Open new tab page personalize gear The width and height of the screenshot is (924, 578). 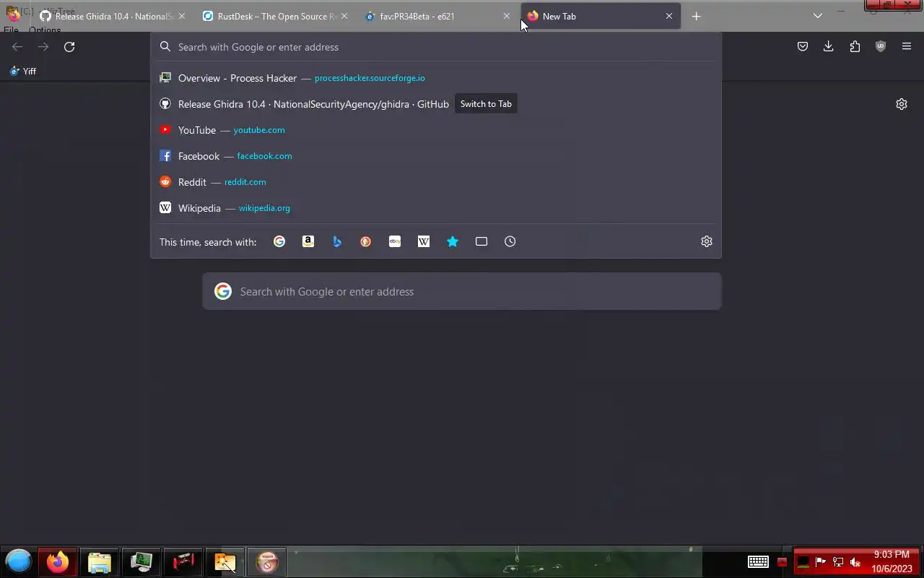point(902,104)
